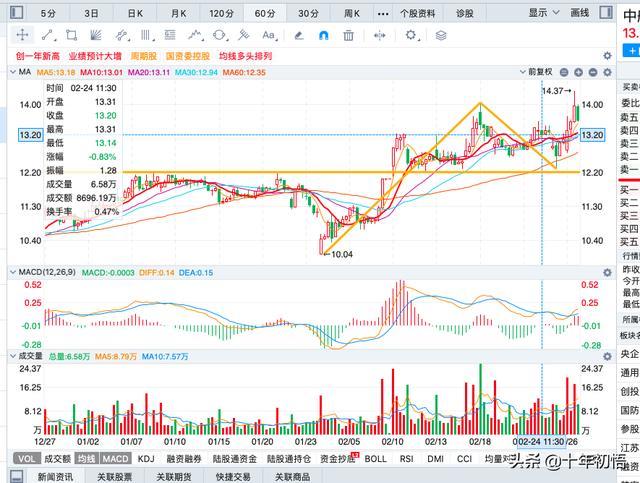Activate the magnet snap tool
Viewport: 640px width, 483px height.
pos(323,36)
